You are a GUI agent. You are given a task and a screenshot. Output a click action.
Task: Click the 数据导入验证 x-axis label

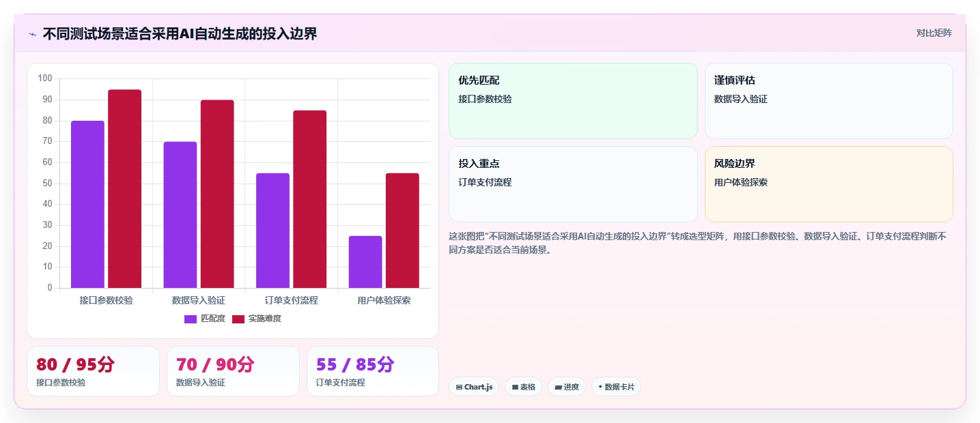pos(199,300)
